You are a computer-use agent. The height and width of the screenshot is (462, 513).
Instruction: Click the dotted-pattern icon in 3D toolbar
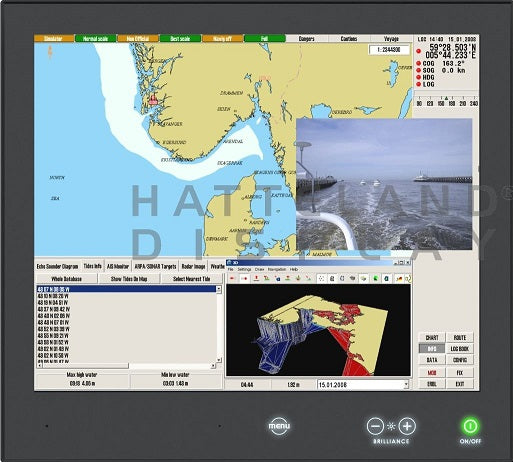pyautogui.click(x=321, y=278)
